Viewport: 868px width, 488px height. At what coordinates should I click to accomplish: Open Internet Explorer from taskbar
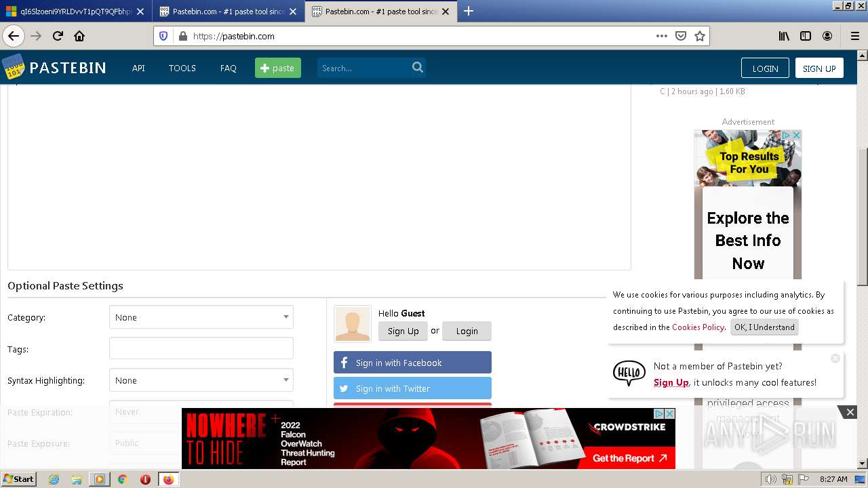pyautogui.click(x=54, y=479)
